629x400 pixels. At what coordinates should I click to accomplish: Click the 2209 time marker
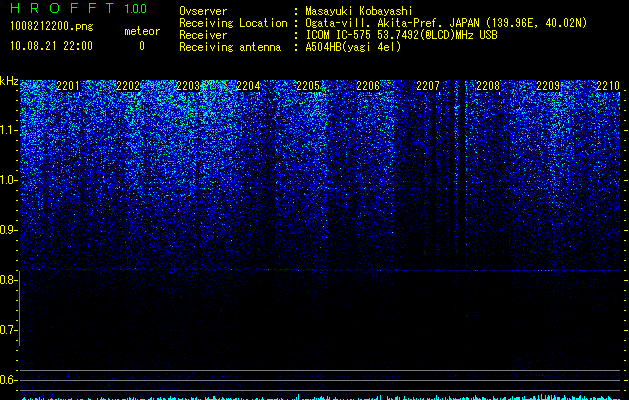[548, 86]
